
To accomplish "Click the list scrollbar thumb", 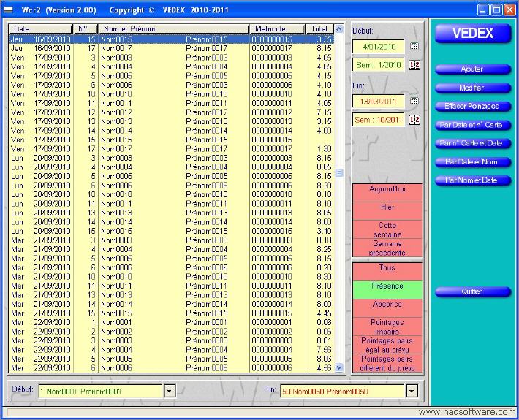I will coord(338,173).
